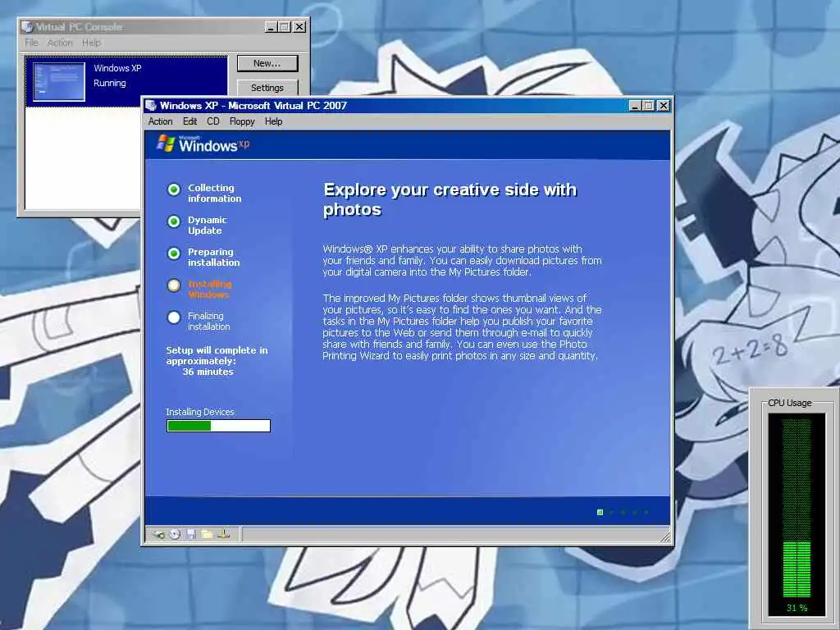Open the Help menu in Virtual PC Console
The height and width of the screenshot is (630, 840).
pos(91,43)
